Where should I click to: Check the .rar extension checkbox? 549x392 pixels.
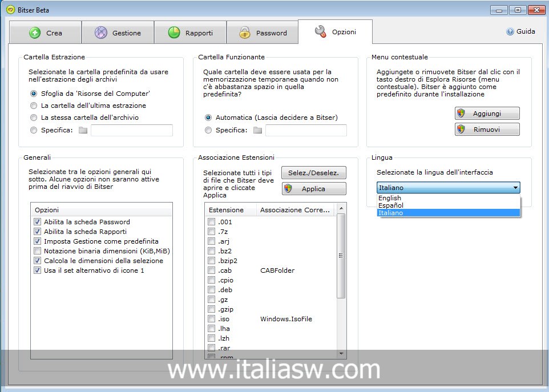click(x=212, y=348)
